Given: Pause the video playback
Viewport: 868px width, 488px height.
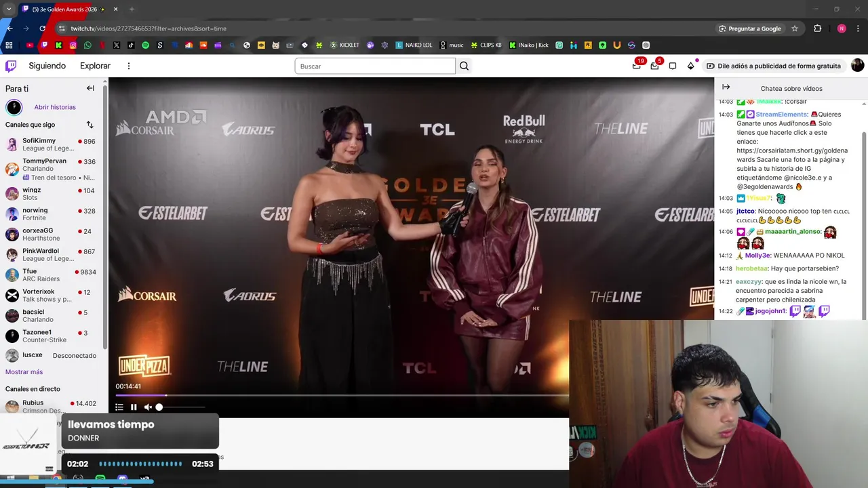Looking at the screenshot, I should [134, 407].
